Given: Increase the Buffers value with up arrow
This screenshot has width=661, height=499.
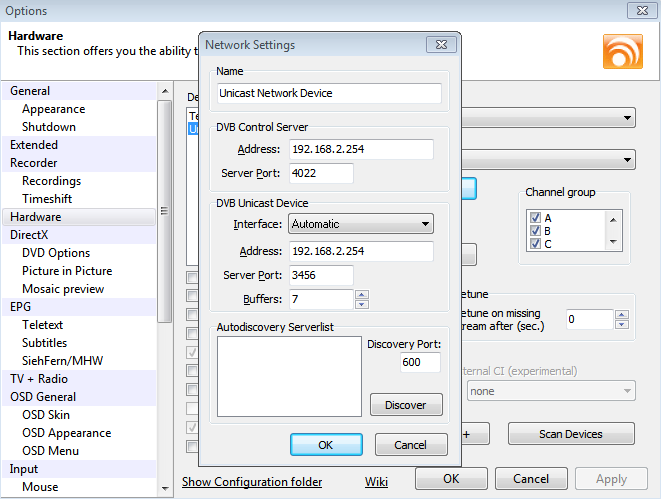Looking at the screenshot, I should [362, 294].
